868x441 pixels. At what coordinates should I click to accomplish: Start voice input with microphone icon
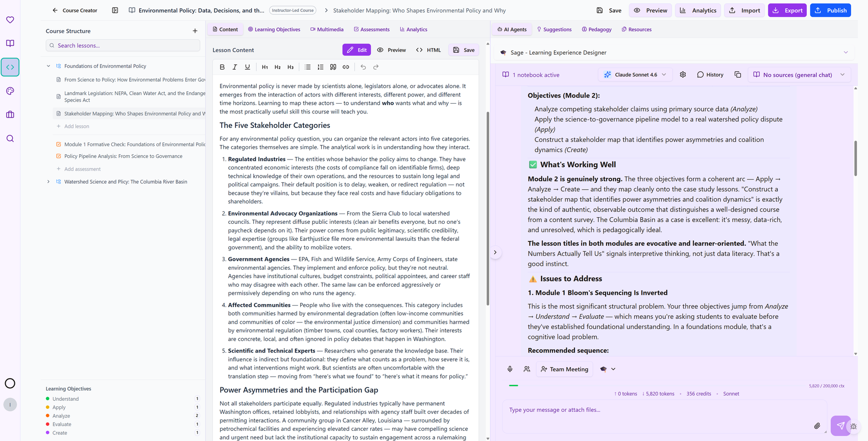click(x=510, y=369)
